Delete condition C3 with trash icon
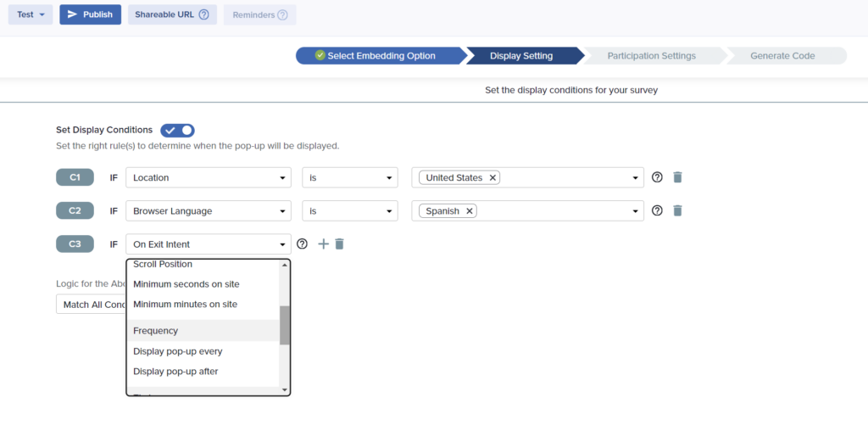Image resolution: width=868 pixels, height=448 pixels. pyautogui.click(x=339, y=244)
